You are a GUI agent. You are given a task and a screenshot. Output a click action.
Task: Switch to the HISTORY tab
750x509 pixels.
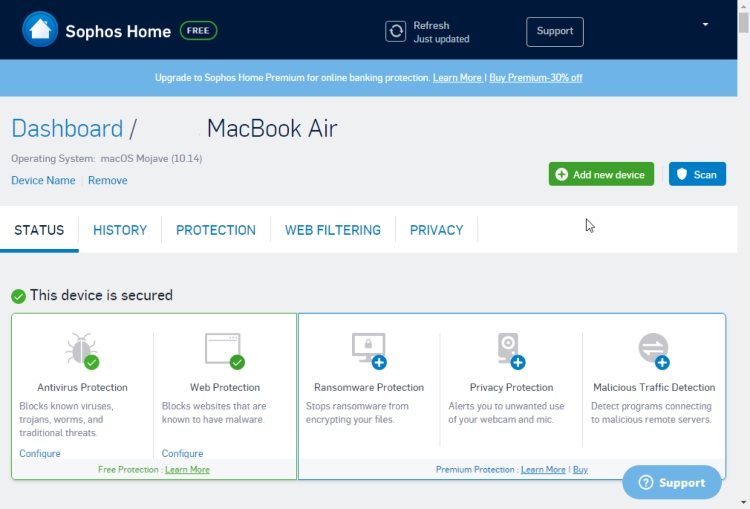pyautogui.click(x=120, y=230)
